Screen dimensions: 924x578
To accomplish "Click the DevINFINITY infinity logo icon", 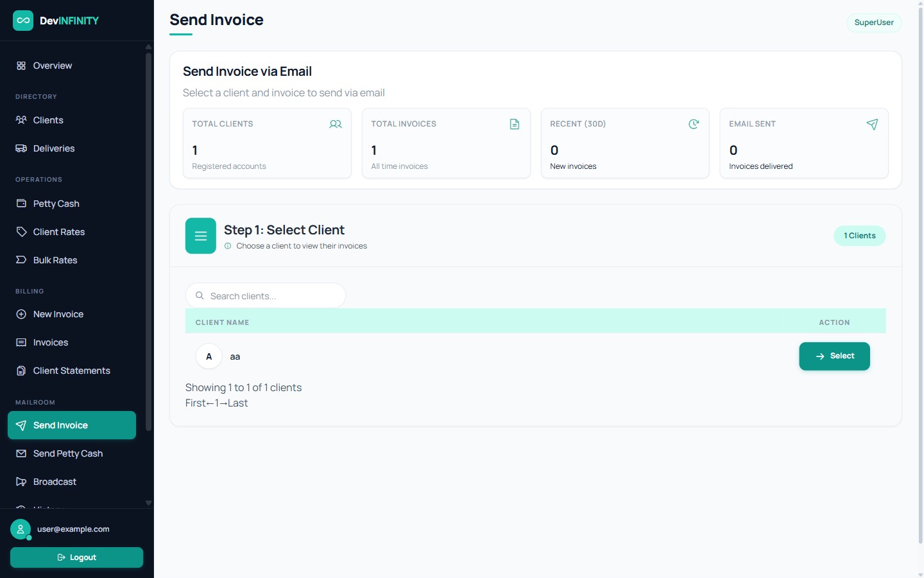I will pyautogui.click(x=23, y=21).
